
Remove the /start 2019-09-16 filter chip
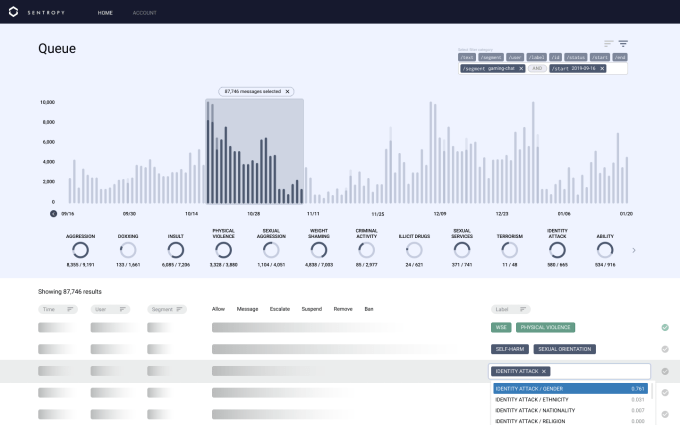click(602, 69)
